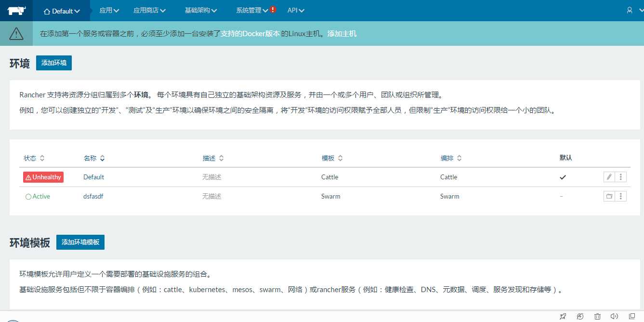644x322 pixels.
Task: Click the circular A icon in bottom bar
Action: (580, 316)
